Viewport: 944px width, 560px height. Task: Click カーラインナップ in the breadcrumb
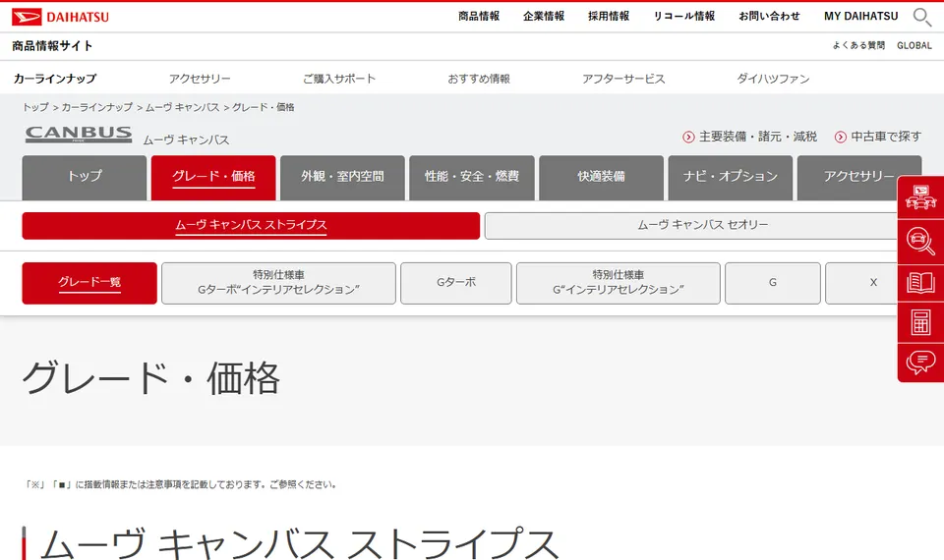(97, 107)
